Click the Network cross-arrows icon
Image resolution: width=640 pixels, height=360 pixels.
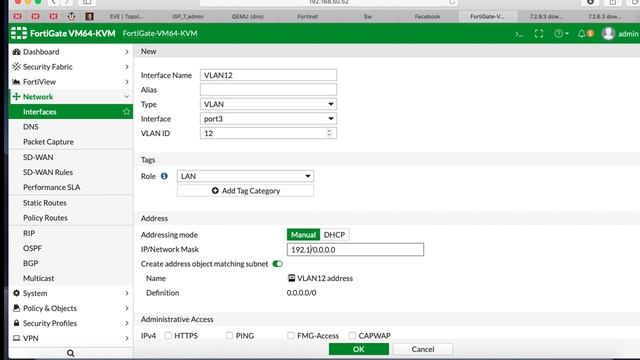tap(16, 97)
